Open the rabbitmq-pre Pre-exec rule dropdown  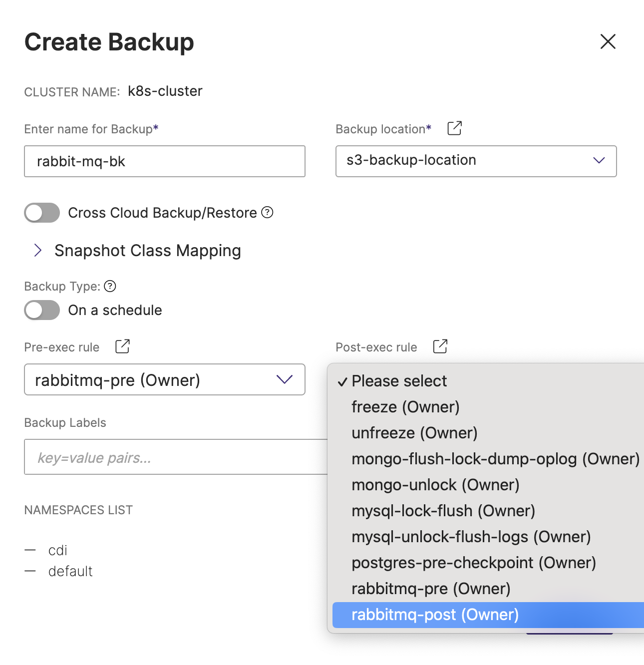tap(164, 380)
